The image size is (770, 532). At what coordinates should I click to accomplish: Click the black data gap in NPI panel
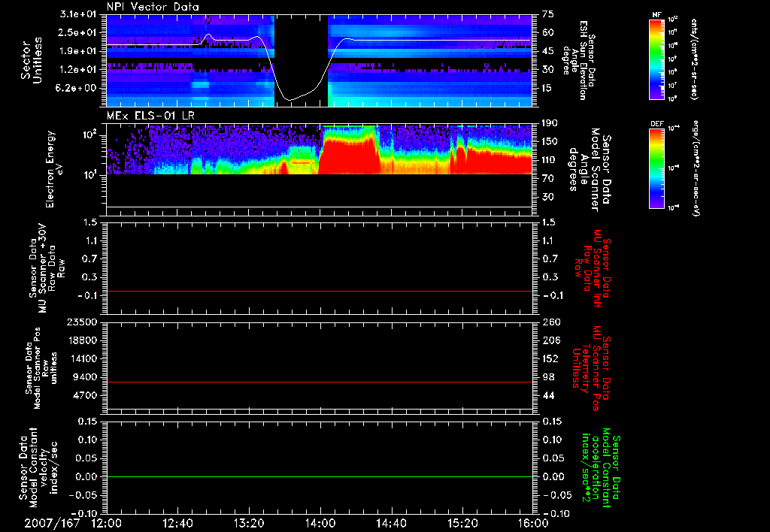coord(301,60)
